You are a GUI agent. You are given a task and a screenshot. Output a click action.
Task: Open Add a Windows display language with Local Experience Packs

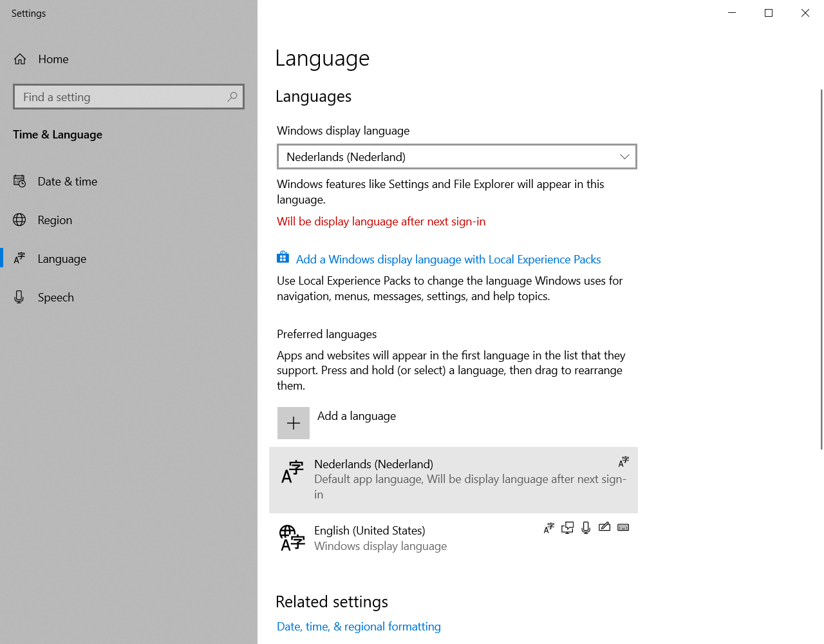point(448,259)
